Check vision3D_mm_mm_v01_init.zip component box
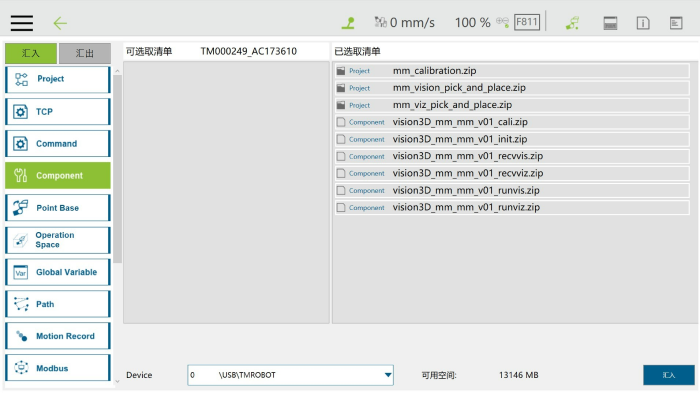 click(x=341, y=139)
